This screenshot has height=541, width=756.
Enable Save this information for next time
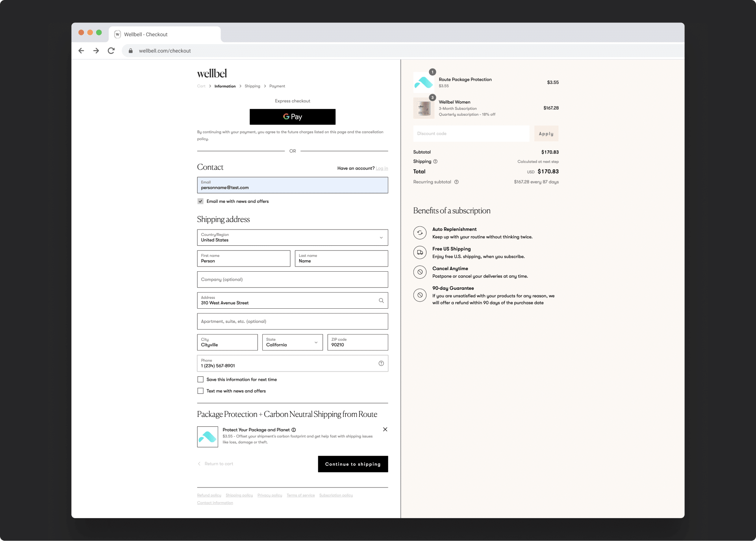[200, 380]
